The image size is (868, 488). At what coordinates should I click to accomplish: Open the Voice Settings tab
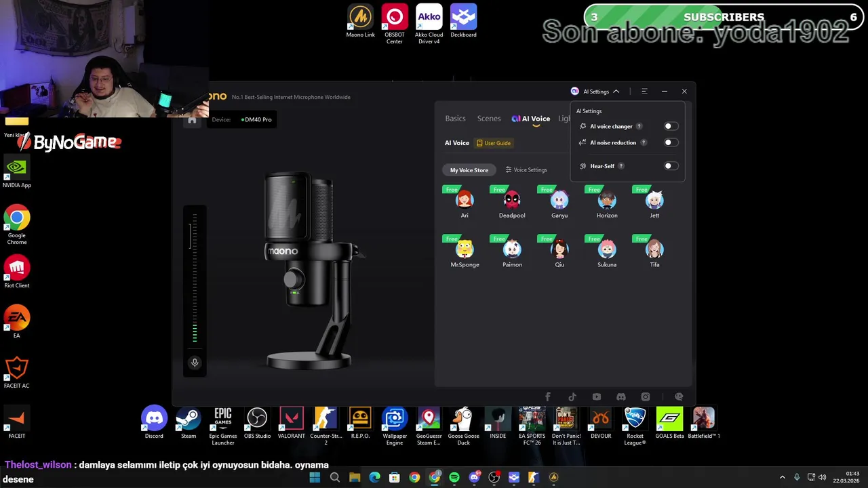tap(526, 170)
